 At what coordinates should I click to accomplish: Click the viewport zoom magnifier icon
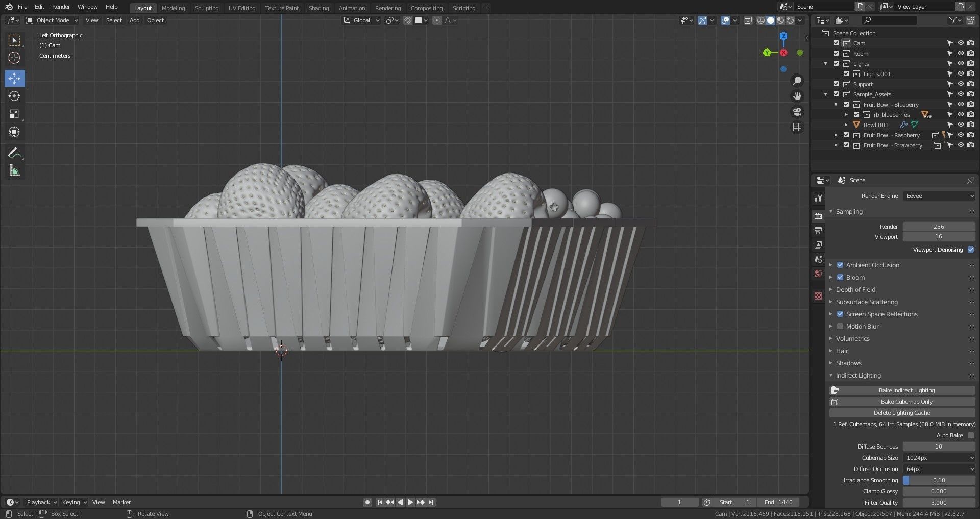point(797,81)
